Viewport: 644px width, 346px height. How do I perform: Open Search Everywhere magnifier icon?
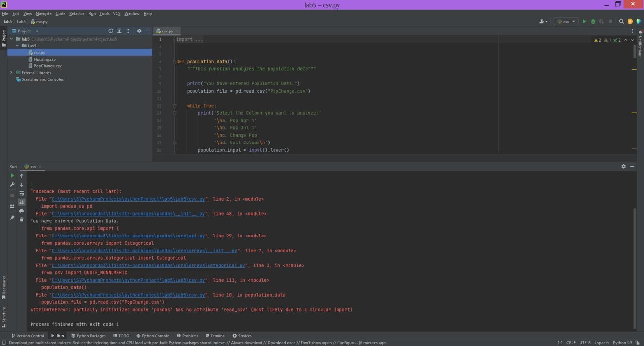click(x=621, y=21)
